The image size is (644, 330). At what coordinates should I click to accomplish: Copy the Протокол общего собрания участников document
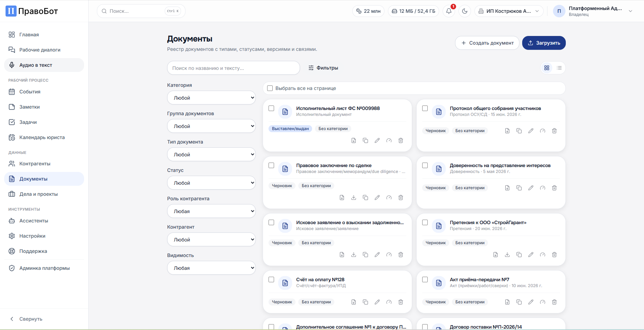(x=519, y=131)
